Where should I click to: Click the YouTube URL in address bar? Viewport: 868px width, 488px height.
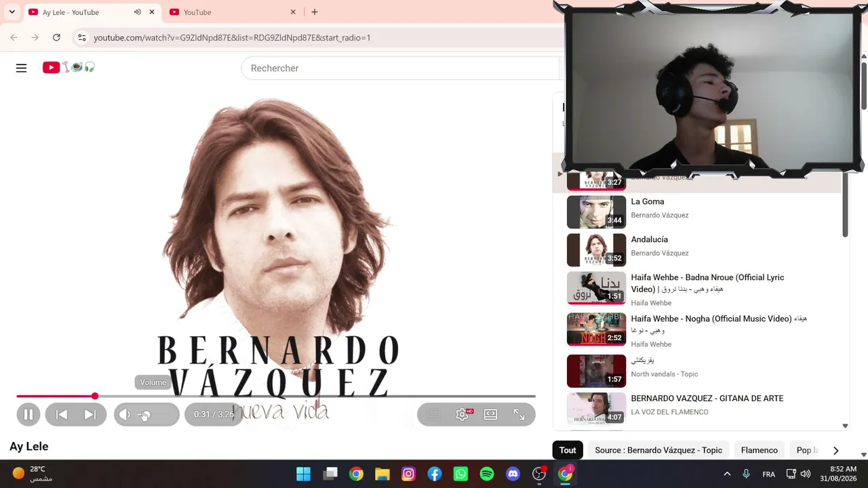coord(232,38)
